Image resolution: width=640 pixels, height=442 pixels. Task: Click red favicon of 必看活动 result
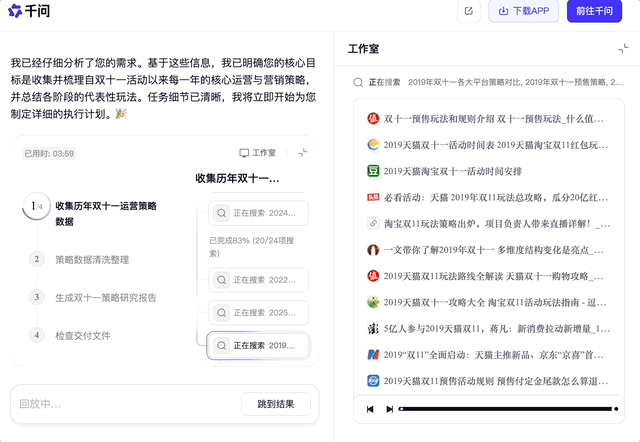pyautogui.click(x=373, y=198)
